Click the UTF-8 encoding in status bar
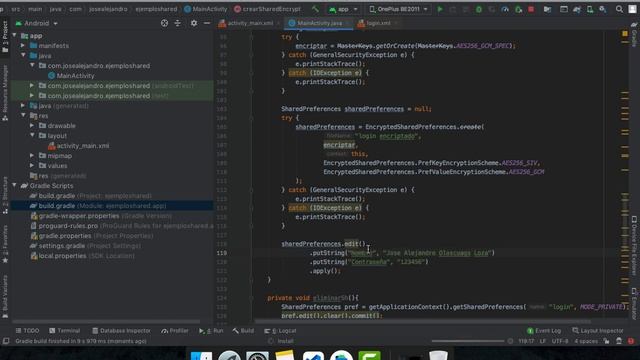 [x=560, y=341]
